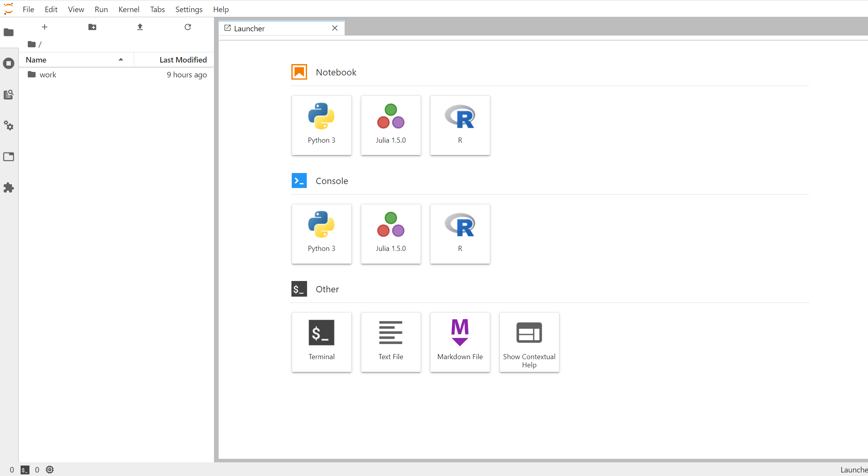Open the Settings menu

[x=189, y=9]
